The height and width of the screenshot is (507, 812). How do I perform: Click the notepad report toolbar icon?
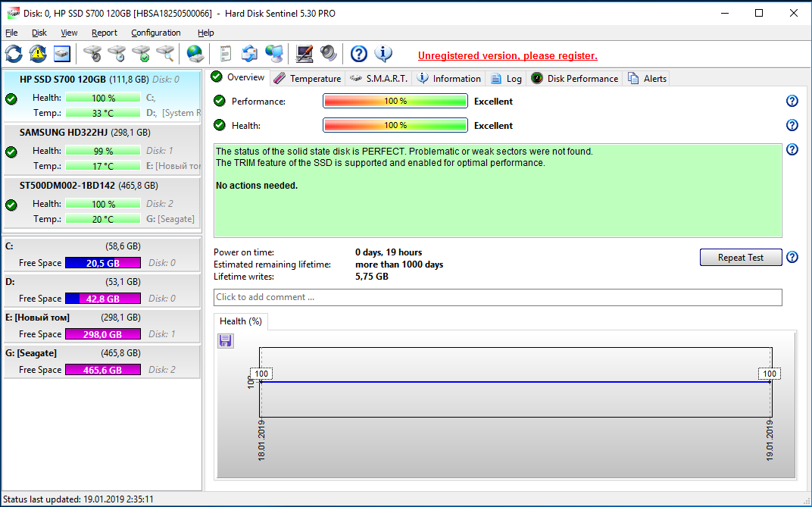click(x=225, y=54)
